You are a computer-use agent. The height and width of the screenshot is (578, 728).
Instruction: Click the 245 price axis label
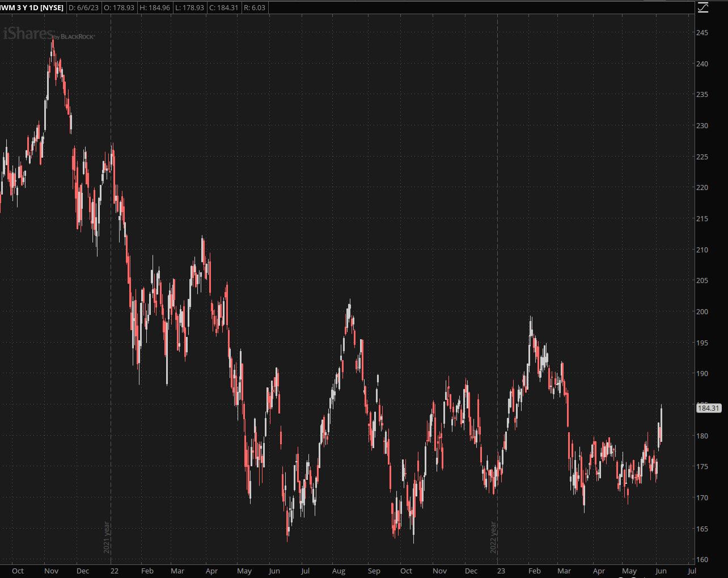702,33
